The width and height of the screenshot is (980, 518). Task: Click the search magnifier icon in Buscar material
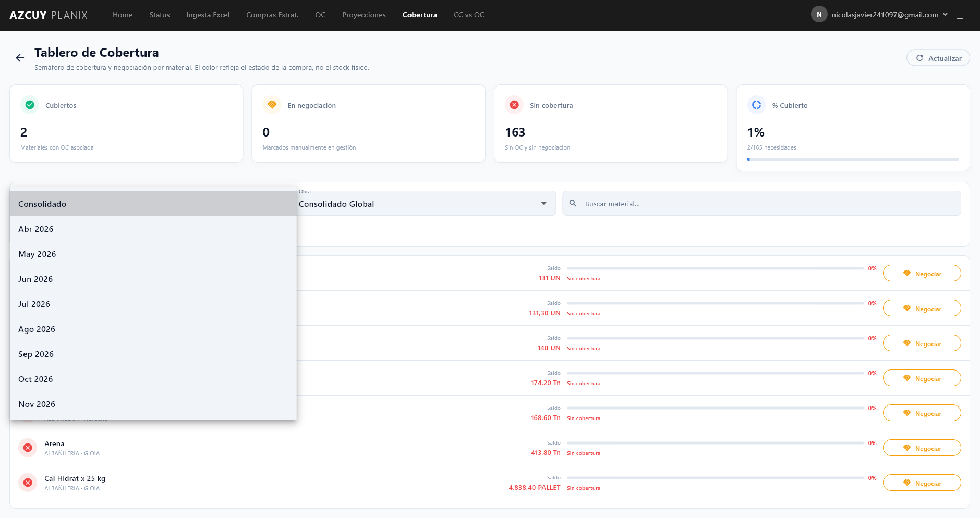click(x=573, y=203)
